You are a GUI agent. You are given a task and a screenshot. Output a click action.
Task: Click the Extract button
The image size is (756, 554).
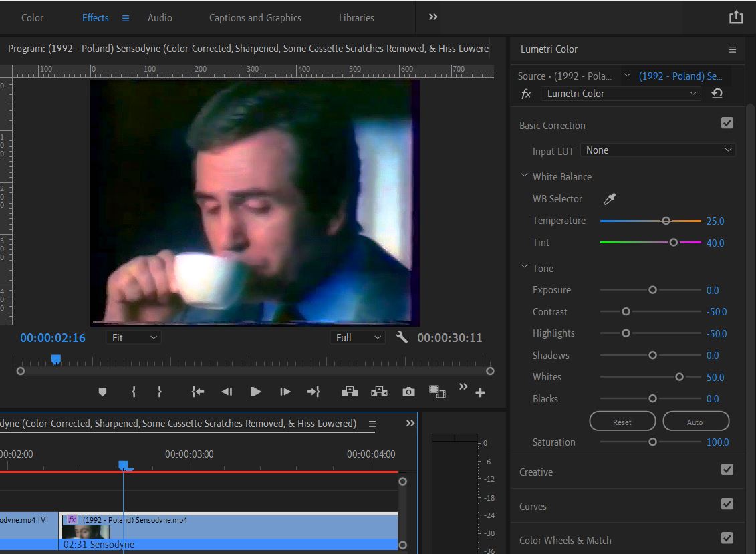click(379, 392)
